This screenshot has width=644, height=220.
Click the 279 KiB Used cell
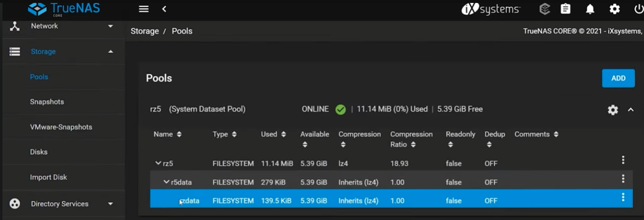click(x=274, y=182)
